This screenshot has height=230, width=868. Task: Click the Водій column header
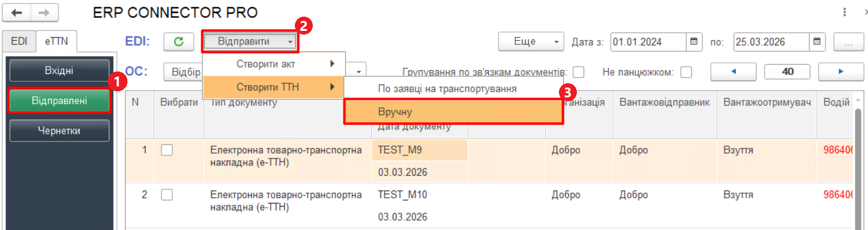click(x=836, y=115)
